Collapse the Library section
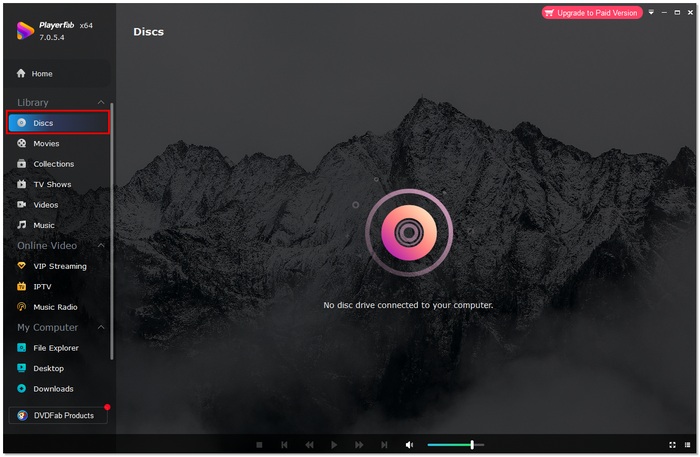 (100, 103)
